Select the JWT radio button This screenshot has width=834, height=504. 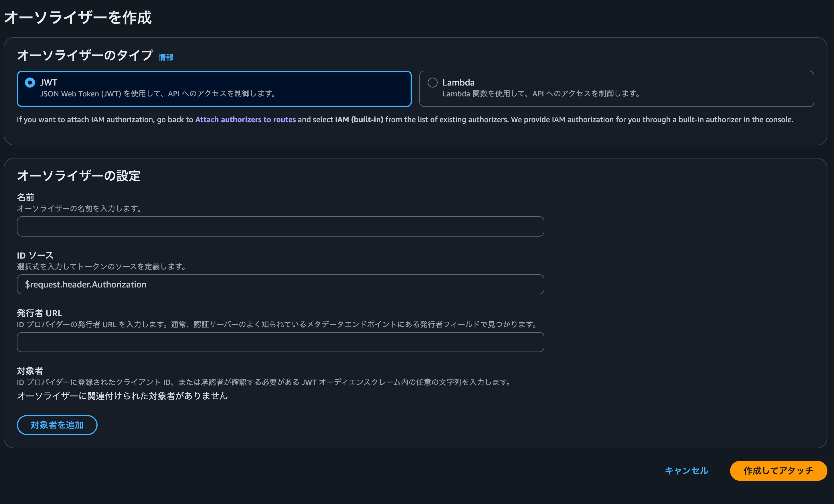[x=30, y=83]
